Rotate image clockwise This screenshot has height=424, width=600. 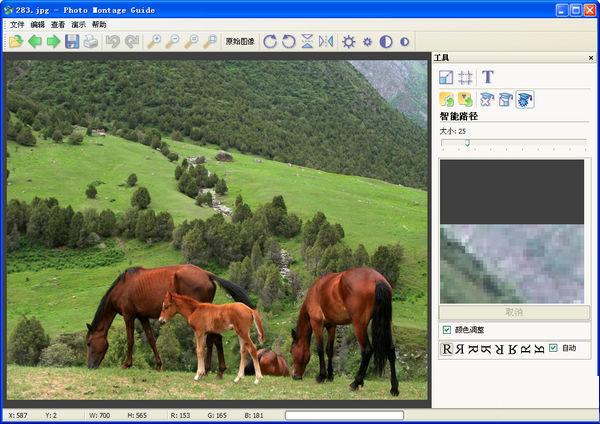pos(270,41)
